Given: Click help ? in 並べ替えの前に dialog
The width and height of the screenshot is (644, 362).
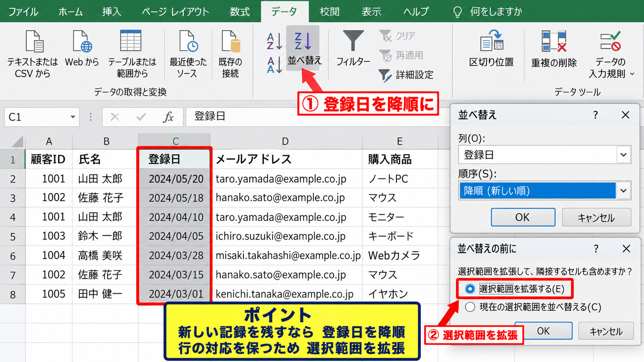Looking at the screenshot, I should (x=596, y=249).
